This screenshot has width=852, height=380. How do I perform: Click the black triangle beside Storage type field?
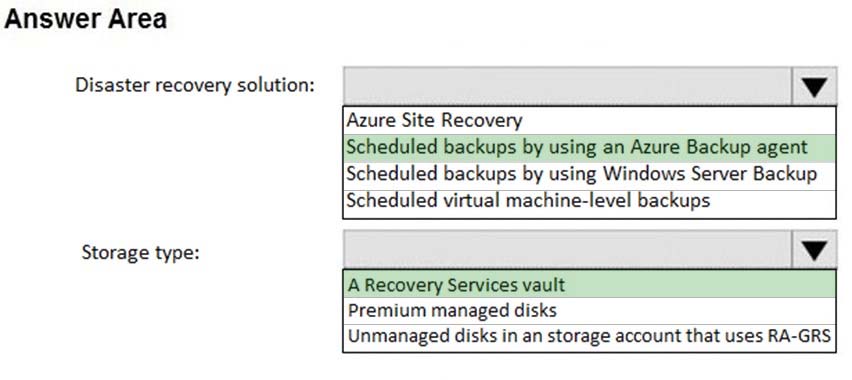point(814,250)
